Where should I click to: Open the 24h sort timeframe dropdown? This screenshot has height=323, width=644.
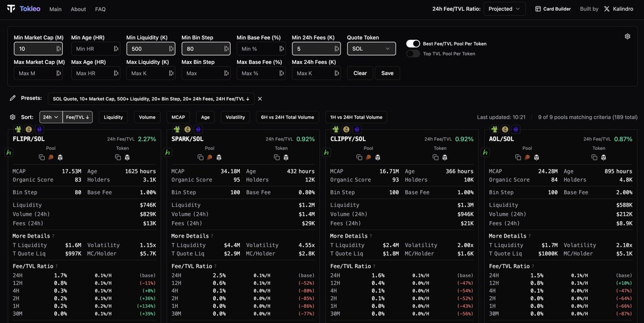[51, 117]
